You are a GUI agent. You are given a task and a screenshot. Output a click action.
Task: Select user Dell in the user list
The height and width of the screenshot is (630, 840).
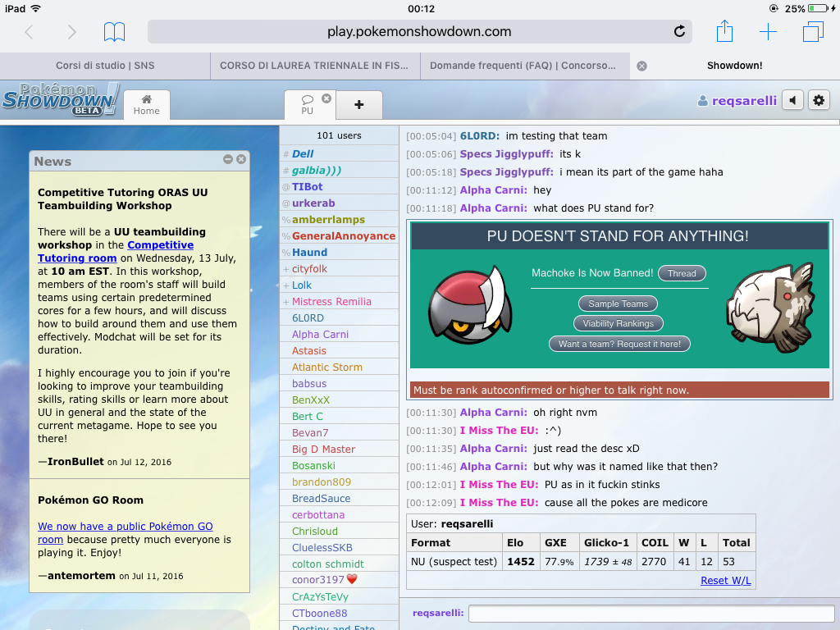(x=339, y=153)
